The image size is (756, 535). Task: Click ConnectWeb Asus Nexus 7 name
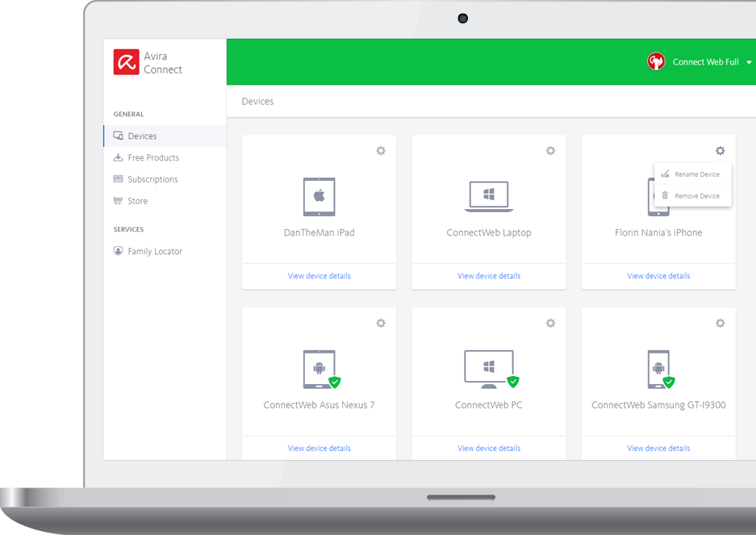pyautogui.click(x=320, y=405)
